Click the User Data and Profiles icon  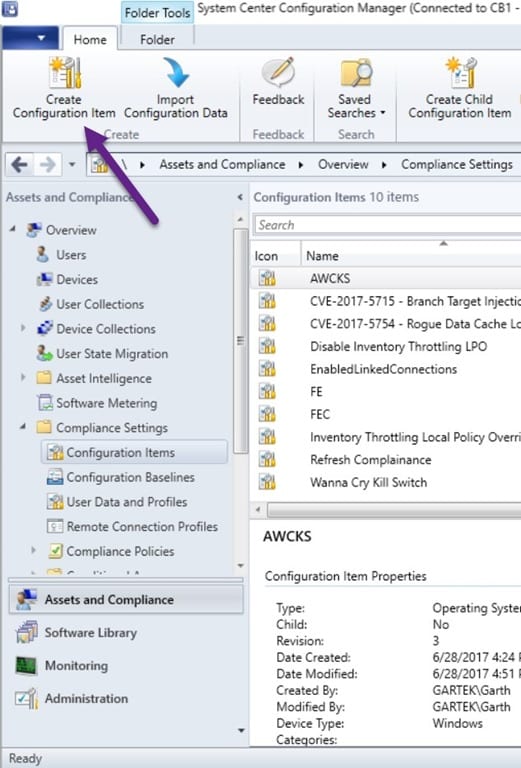tap(55, 502)
